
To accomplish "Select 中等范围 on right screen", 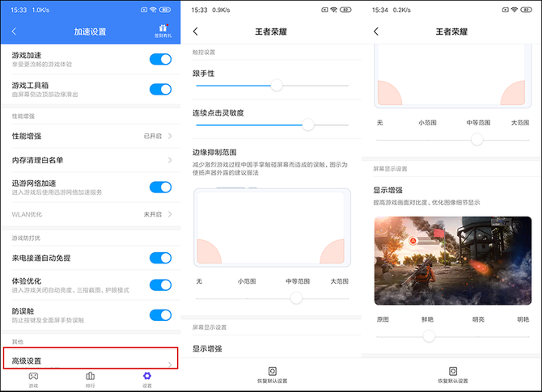I will tap(478, 123).
